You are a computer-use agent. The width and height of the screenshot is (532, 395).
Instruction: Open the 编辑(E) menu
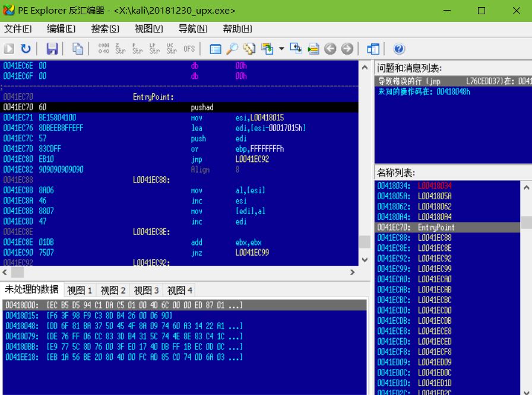click(61, 29)
